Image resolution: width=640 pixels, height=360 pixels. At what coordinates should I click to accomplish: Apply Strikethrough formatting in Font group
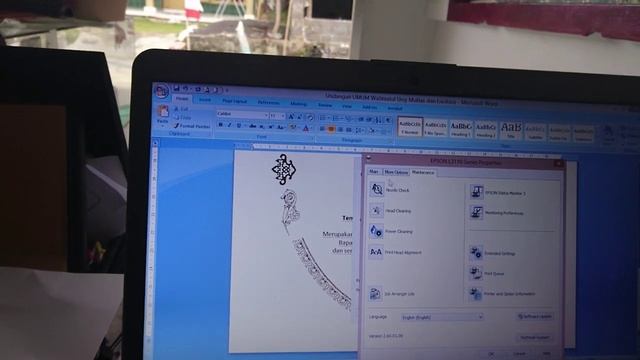coord(252,126)
